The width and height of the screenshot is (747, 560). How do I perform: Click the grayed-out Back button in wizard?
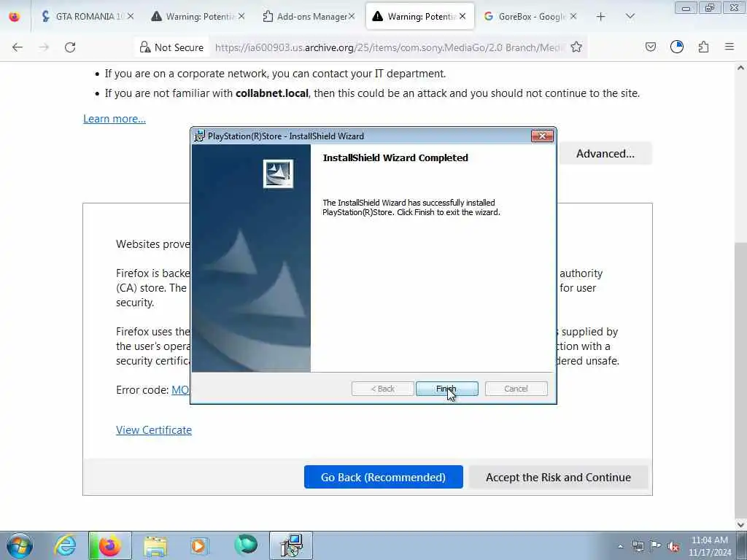[382, 389]
